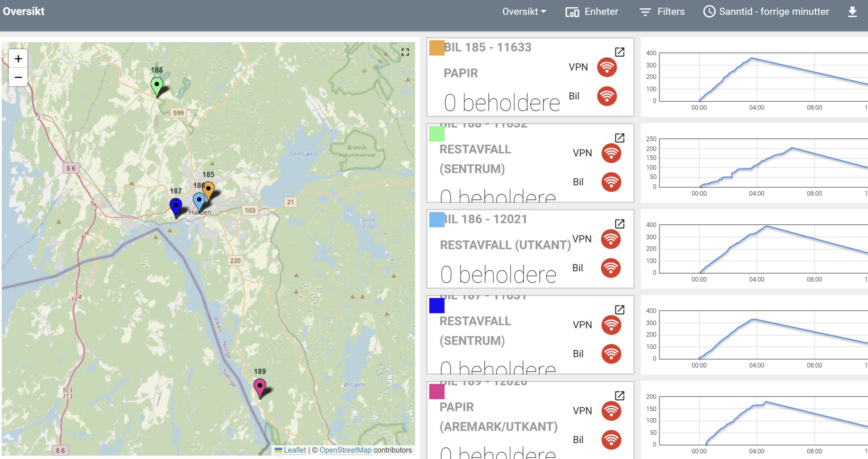The width and height of the screenshot is (868, 459).
Task: Click Bil wifi status icon for BIL 186
Action: 611,268
